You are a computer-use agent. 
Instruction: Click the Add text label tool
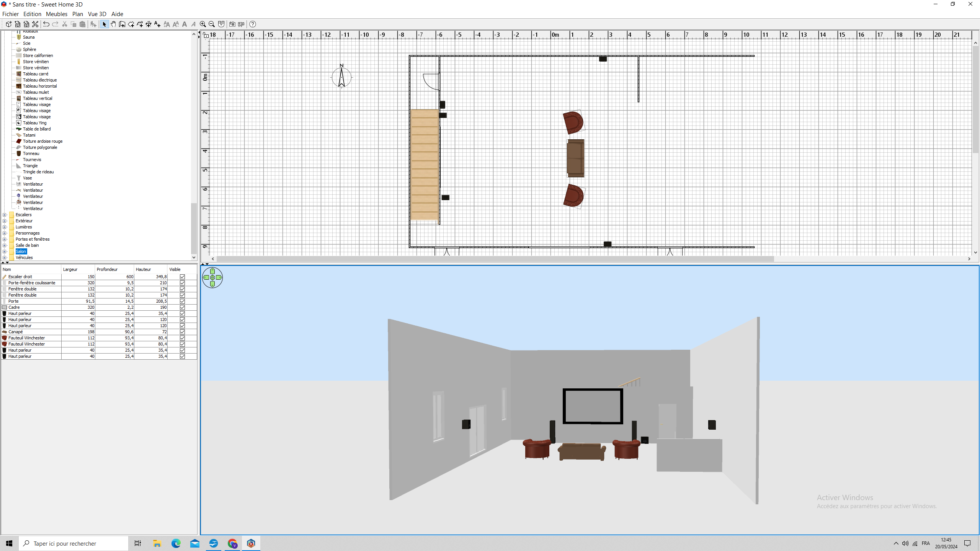click(157, 24)
